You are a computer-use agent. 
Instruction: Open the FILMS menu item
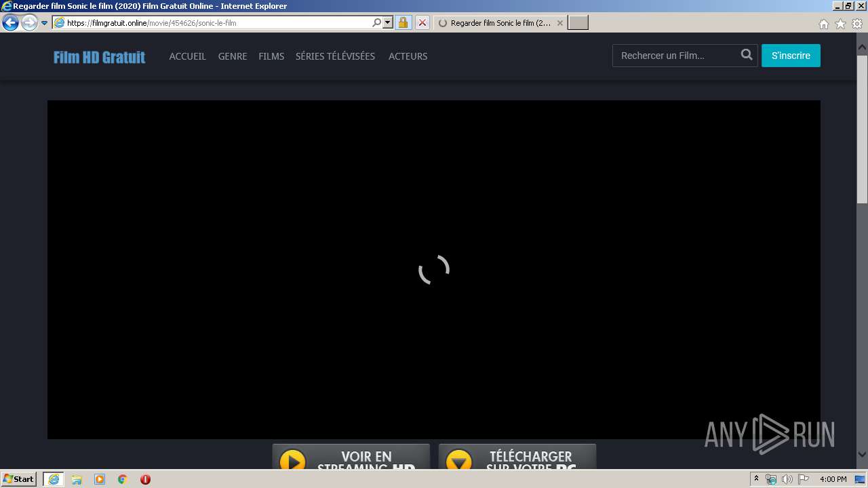[271, 56]
